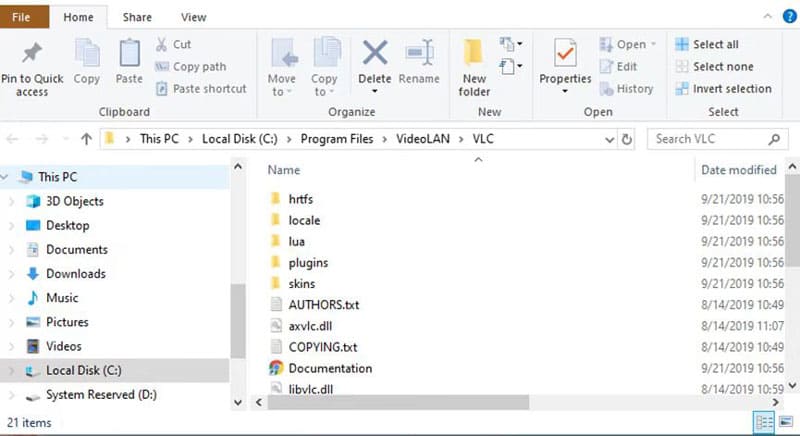This screenshot has width=800, height=436.
Task: Open the New item dropdown icon
Action: pyautogui.click(x=511, y=44)
